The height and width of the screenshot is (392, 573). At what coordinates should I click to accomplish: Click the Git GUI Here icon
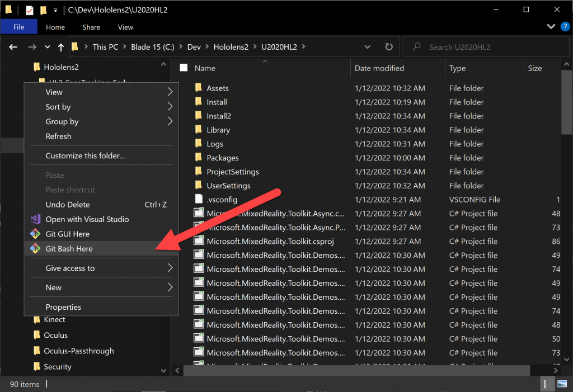(x=35, y=234)
